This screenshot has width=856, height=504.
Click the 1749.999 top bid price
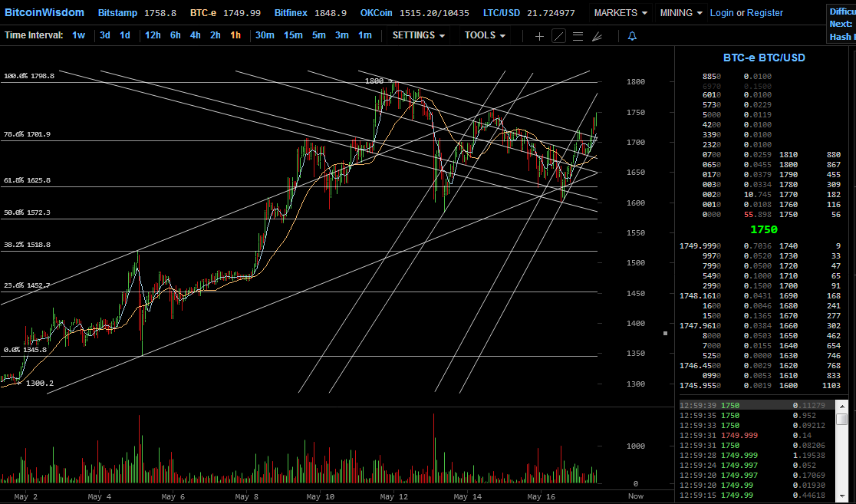[x=700, y=245]
